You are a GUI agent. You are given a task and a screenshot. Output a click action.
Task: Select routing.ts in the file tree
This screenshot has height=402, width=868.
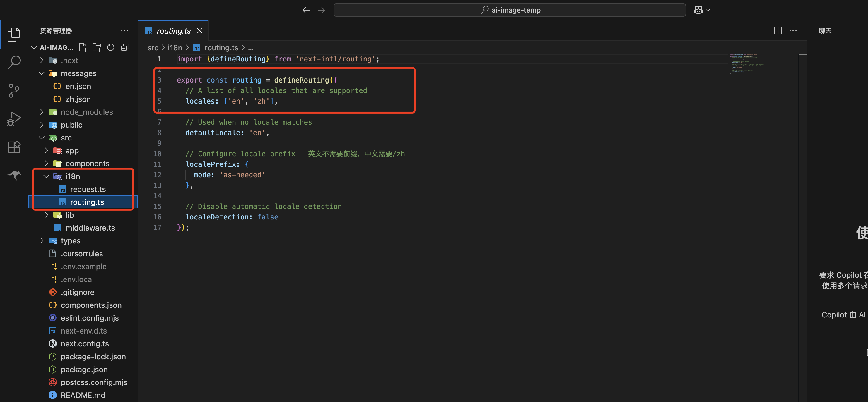coord(82,202)
